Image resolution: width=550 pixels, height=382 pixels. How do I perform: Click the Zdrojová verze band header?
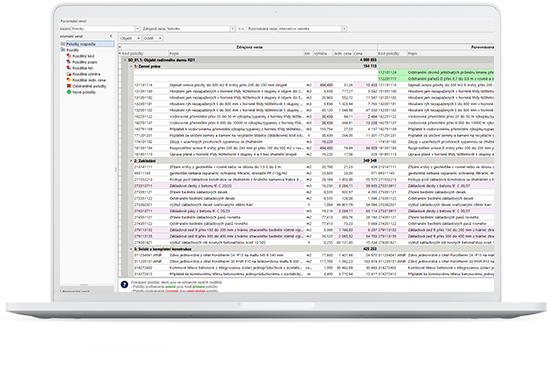click(x=249, y=47)
